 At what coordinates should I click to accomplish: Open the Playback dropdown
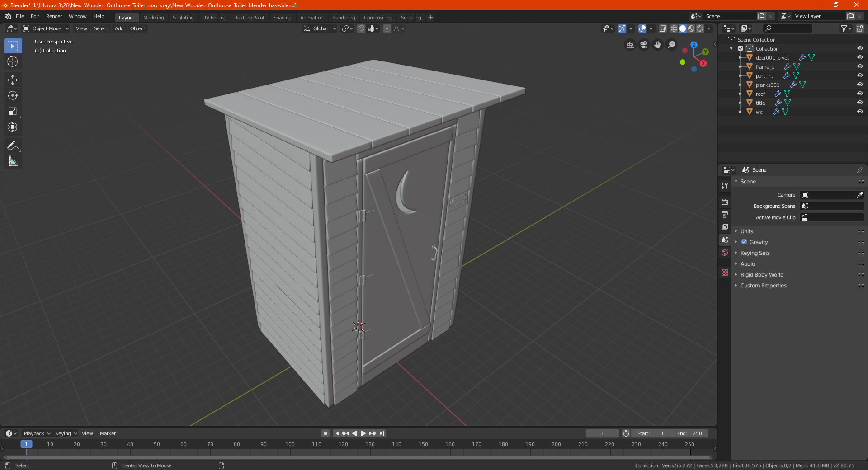37,433
